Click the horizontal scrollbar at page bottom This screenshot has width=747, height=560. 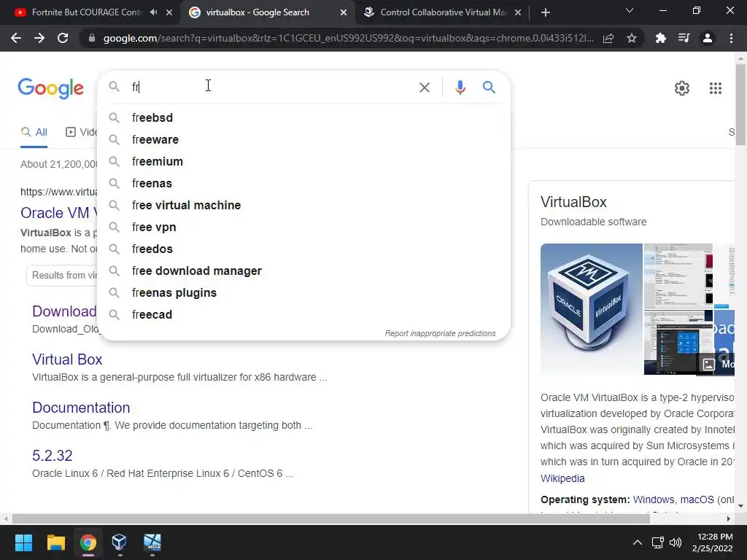coord(331,519)
